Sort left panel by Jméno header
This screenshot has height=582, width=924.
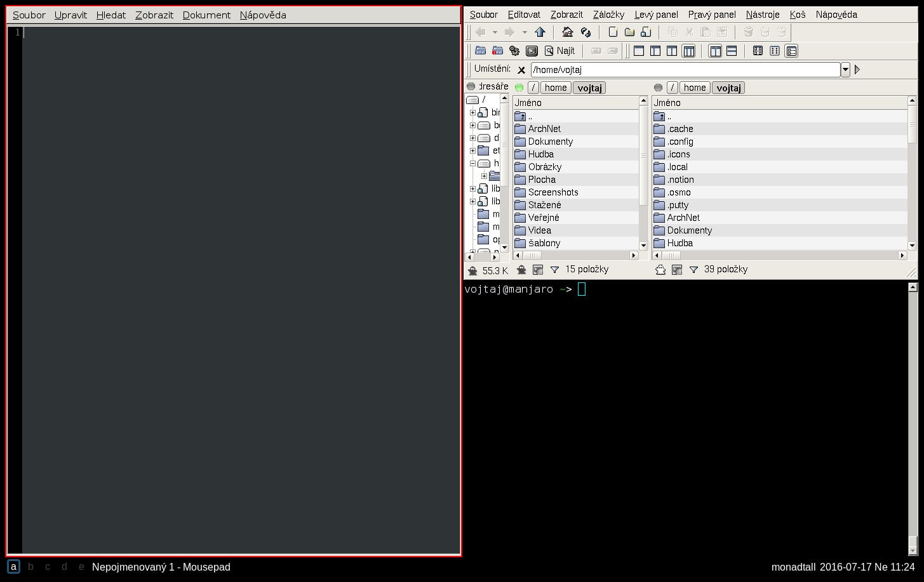(575, 103)
